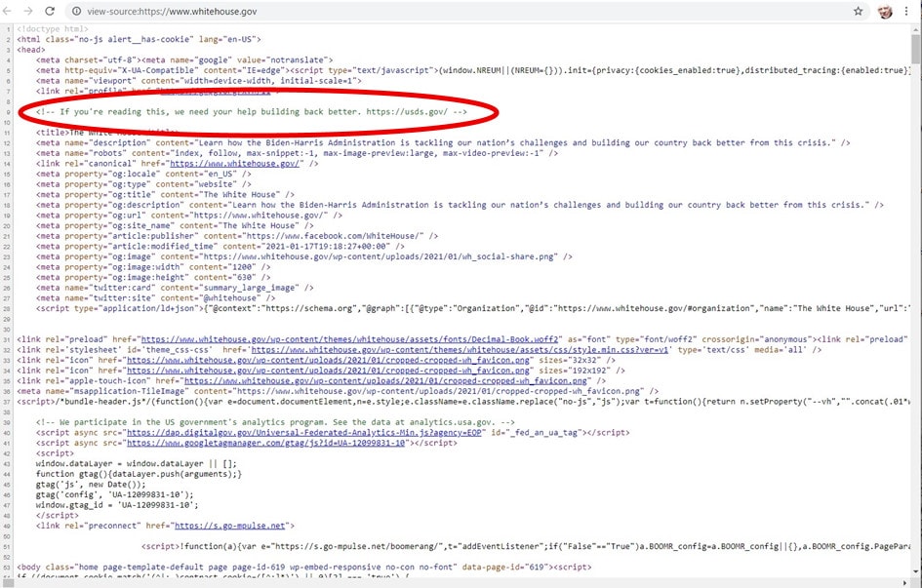Image resolution: width=922 pixels, height=588 pixels.
Task: Open the Chrome three-dot menu
Action: (x=906, y=11)
